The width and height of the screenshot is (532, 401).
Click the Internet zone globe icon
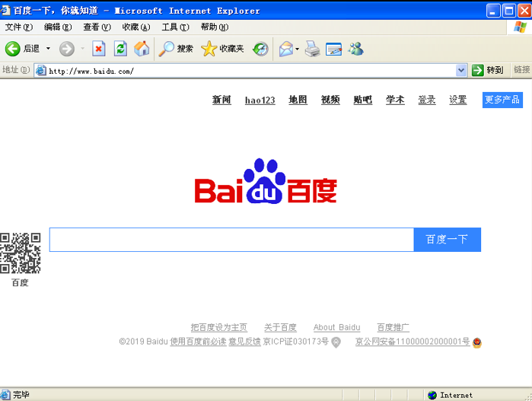point(432,395)
